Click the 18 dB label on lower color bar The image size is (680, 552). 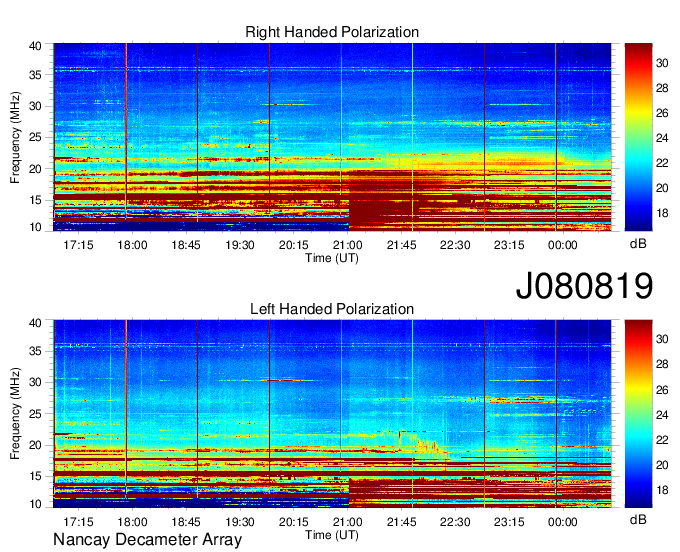click(662, 490)
